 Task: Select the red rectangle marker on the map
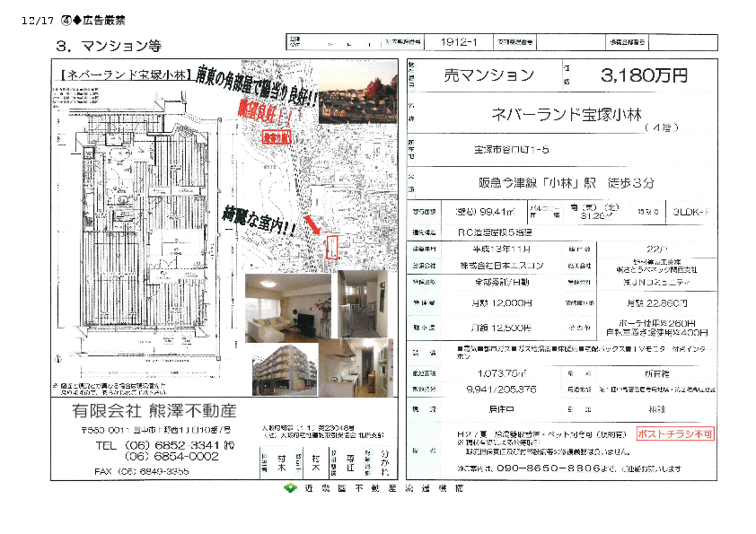pyautogui.click(x=331, y=248)
